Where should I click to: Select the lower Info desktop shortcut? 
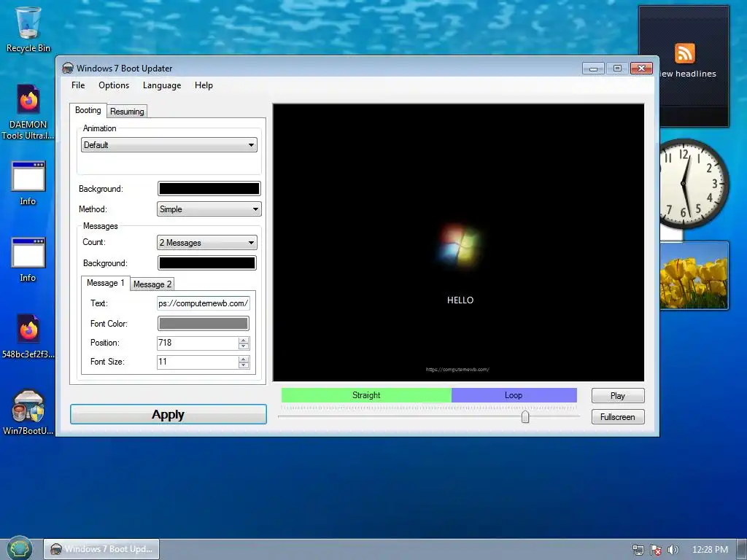(28, 260)
